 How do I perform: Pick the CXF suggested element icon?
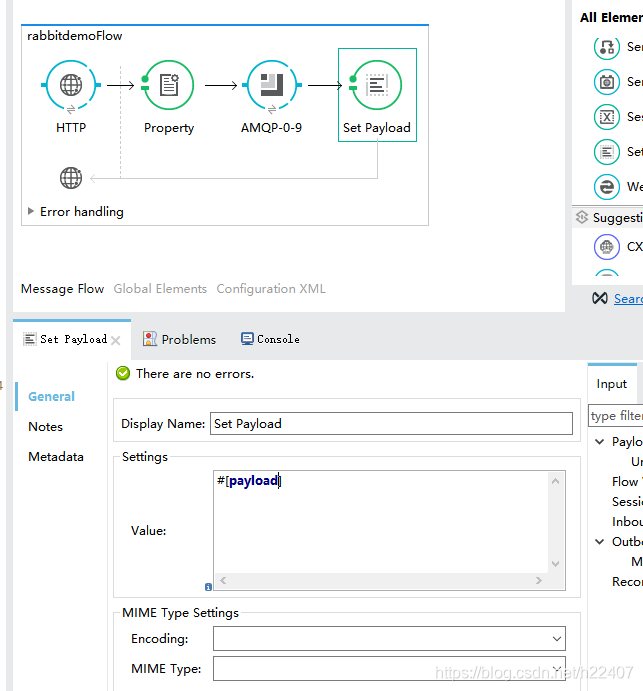click(x=607, y=247)
